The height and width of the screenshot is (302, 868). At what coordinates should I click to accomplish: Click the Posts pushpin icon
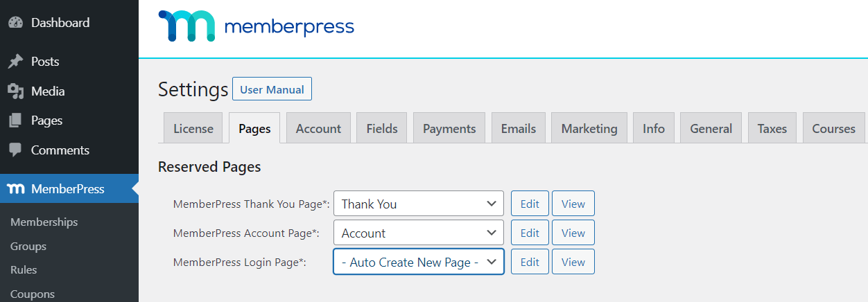coord(15,62)
